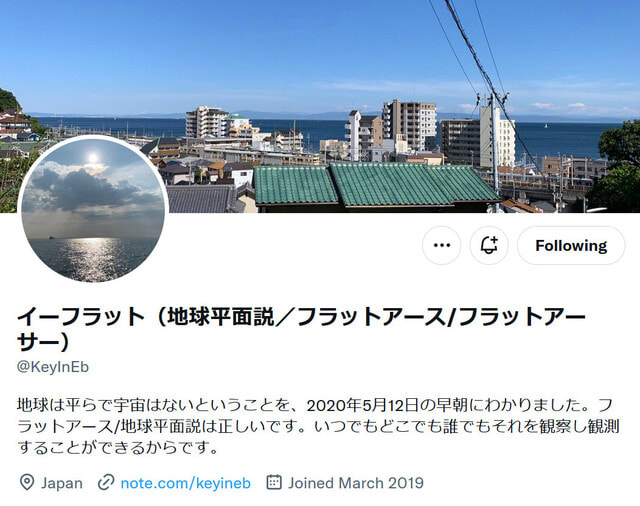640x506 pixels.
Task: Click the location pin icon
Action: (x=27, y=483)
